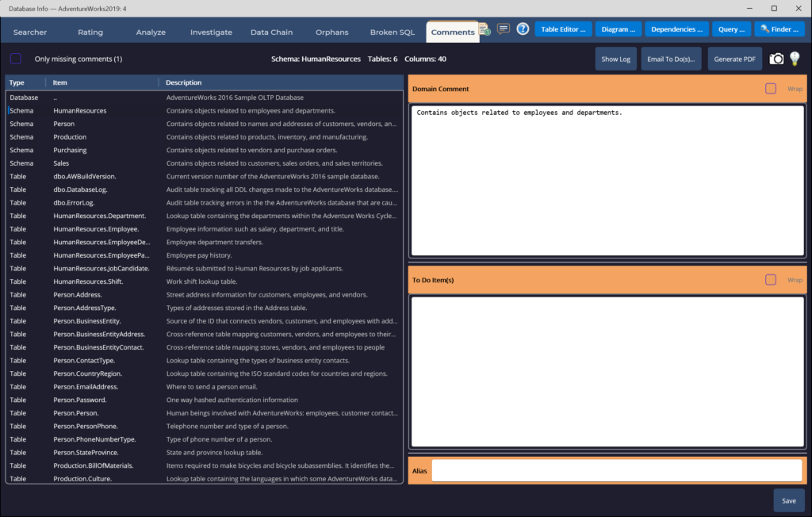Select the dbo.DatabaseLog table row
The image size is (812, 517).
[x=205, y=190]
